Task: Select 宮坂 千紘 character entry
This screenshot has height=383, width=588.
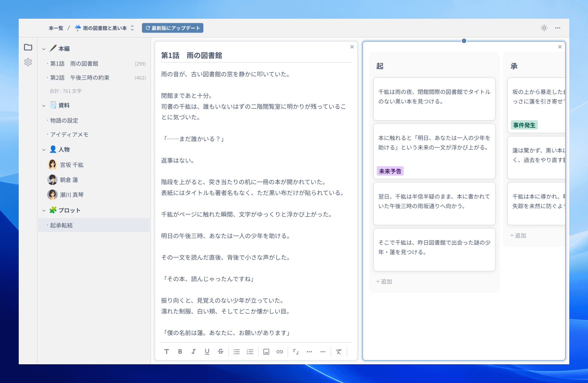Action: [x=94, y=165]
